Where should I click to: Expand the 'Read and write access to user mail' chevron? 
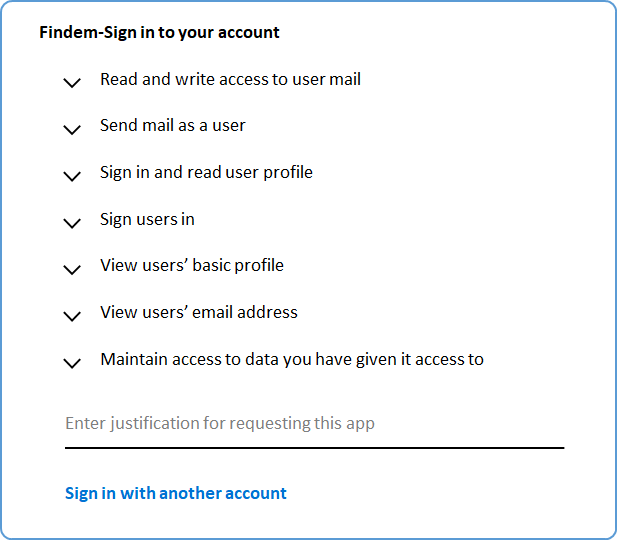71,83
